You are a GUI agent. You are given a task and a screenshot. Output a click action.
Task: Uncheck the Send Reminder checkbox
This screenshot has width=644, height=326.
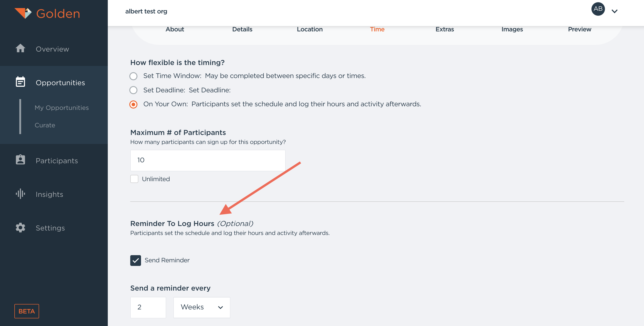click(135, 260)
